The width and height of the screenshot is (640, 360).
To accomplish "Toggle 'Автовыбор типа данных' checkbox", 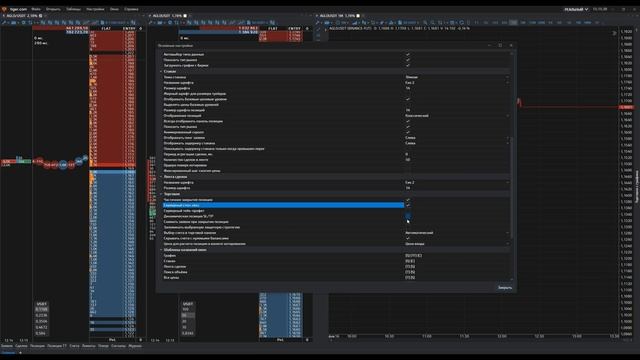I will (407, 54).
